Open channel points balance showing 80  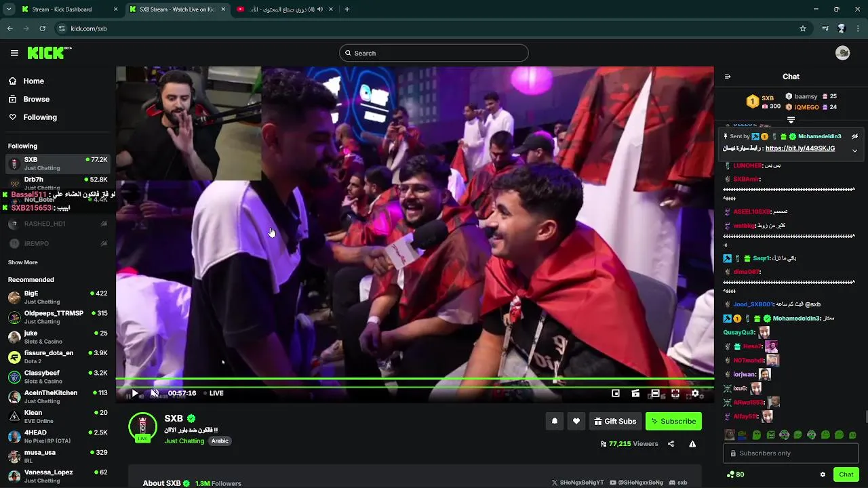(x=735, y=474)
